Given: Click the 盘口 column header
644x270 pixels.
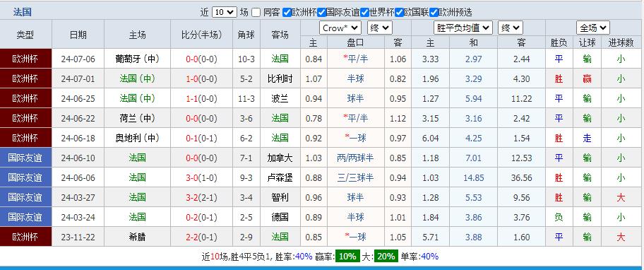Looking at the screenshot, I should coord(355,42).
